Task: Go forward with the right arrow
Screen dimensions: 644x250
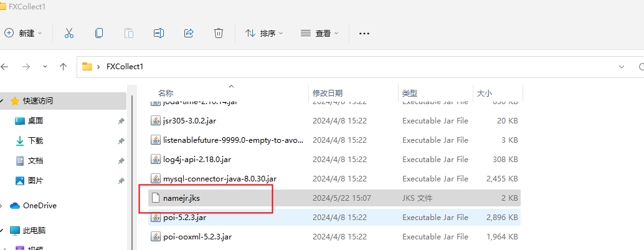Action: click(26, 66)
